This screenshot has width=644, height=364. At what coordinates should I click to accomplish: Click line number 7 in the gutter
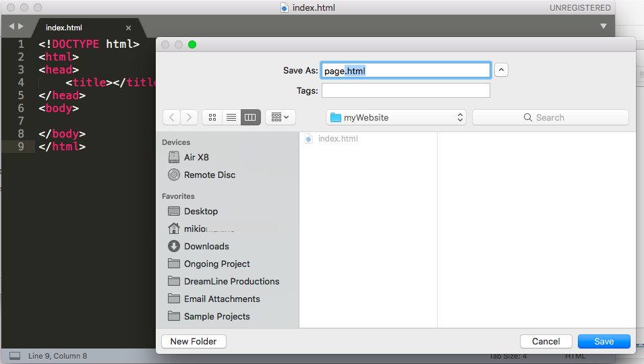pyautogui.click(x=21, y=121)
